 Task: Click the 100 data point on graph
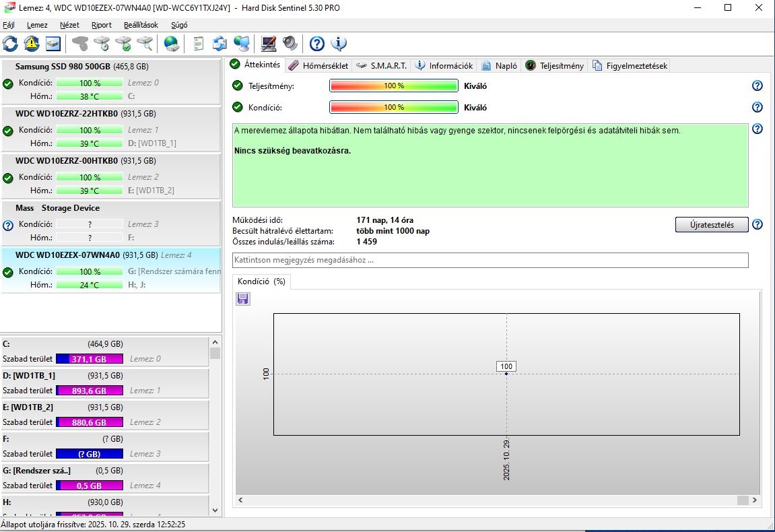tap(506, 373)
